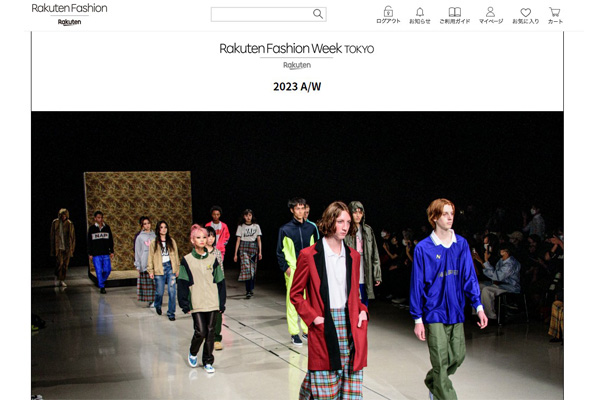Open the usage guide book icon
The height and width of the screenshot is (400, 600).
tap(455, 12)
